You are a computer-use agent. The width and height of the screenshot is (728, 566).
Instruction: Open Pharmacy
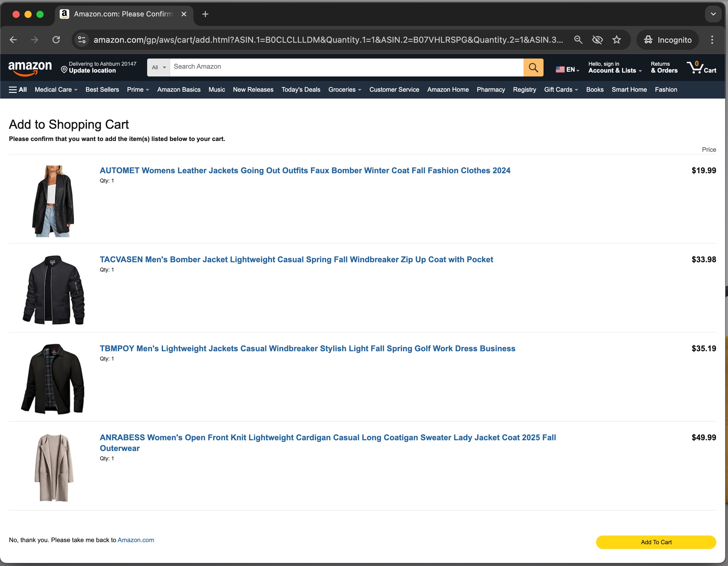[x=491, y=89]
